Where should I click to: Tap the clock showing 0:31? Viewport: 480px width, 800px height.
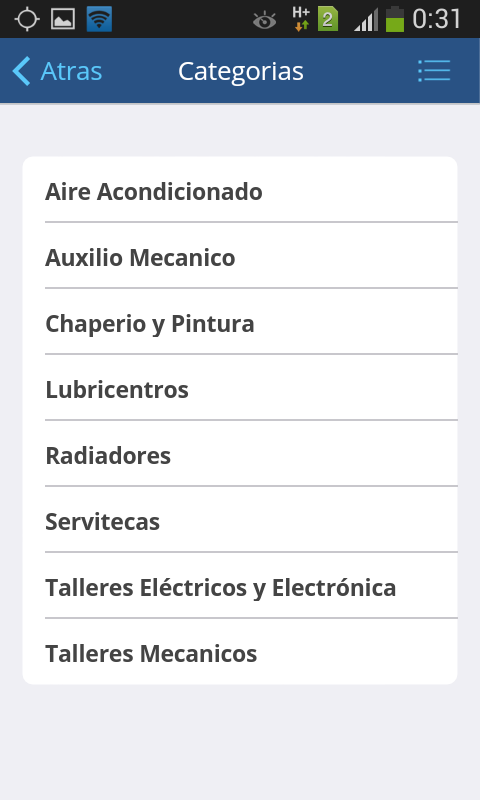tap(437, 19)
